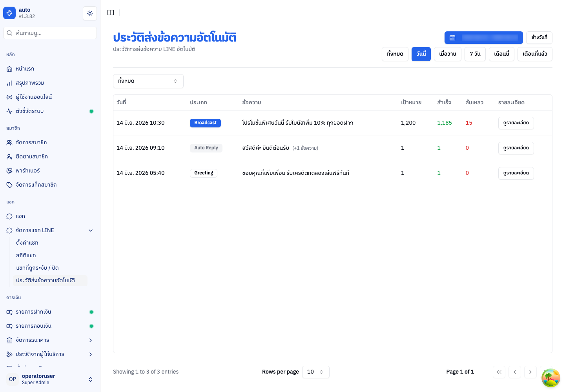Open ตั้งค่าแชท chat settings
Viewport: 565px width, 392px height.
pyautogui.click(x=50, y=243)
